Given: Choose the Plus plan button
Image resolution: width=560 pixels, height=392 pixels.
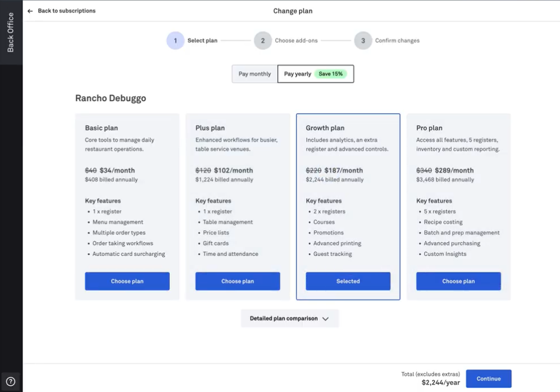Looking at the screenshot, I should [238, 281].
